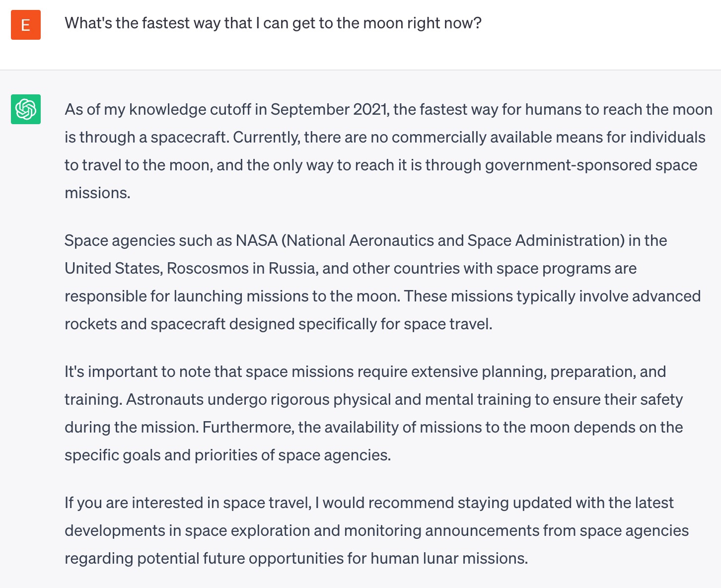Click the paragraph starting 'It's important to note'

374,413
